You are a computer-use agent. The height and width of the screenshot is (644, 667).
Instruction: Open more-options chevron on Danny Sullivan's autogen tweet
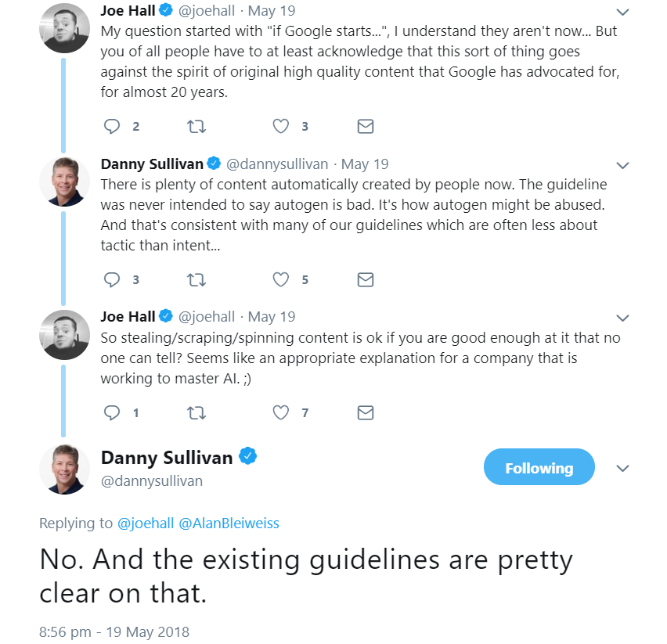[623, 166]
